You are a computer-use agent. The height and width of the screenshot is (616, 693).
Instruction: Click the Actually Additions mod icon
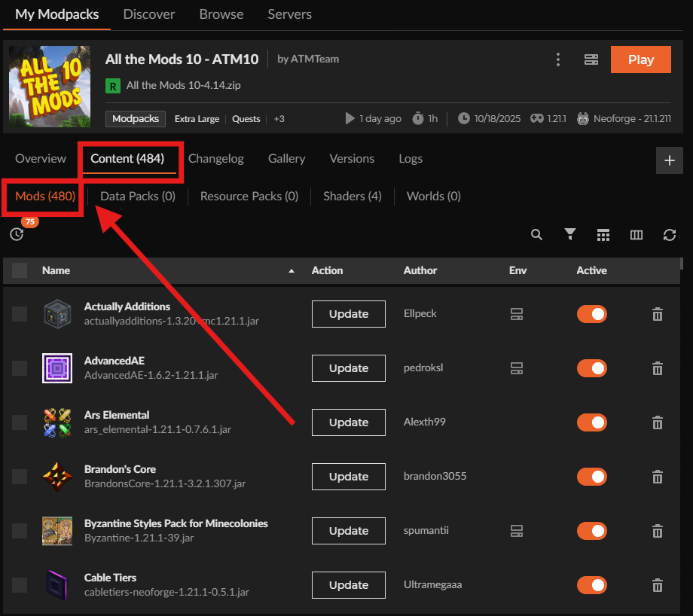[x=57, y=314]
